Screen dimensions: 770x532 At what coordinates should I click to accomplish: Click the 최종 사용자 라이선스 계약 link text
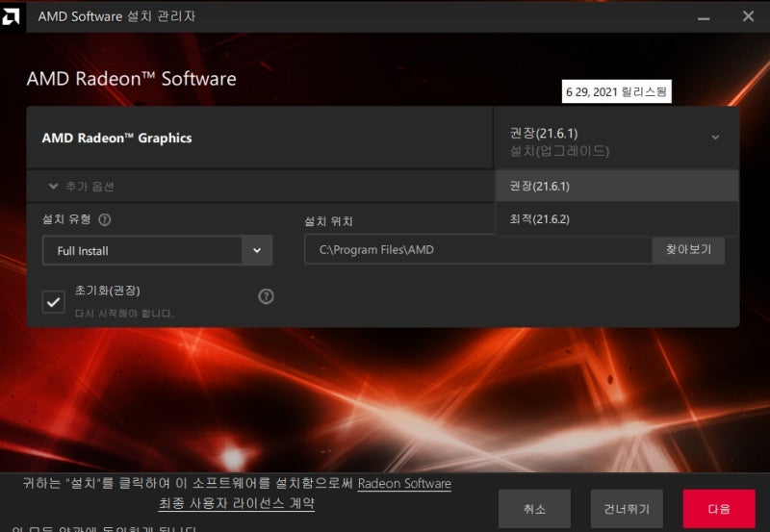click(x=237, y=503)
